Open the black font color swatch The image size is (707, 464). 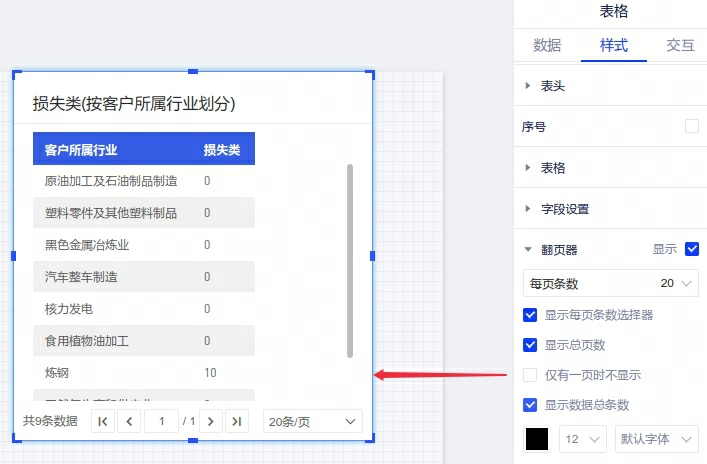click(x=537, y=439)
